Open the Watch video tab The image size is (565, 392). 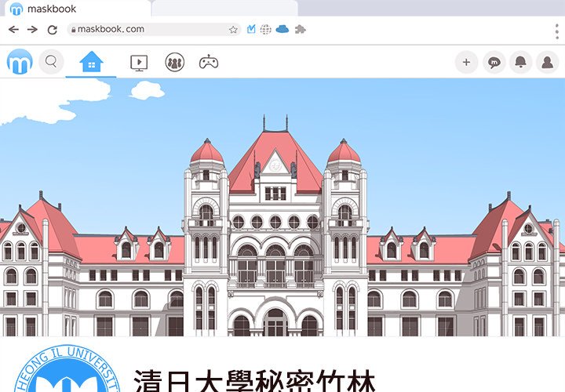click(139, 62)
